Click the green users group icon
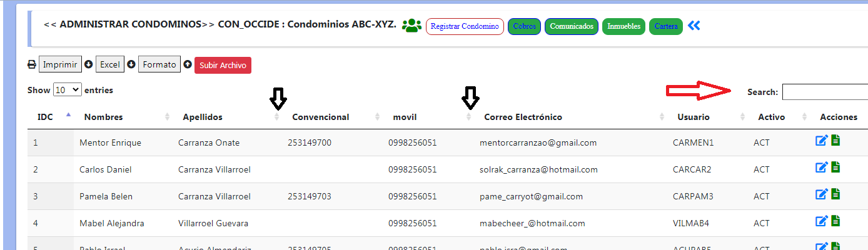This screenshot has width=868, height=250. pos(411,26)
